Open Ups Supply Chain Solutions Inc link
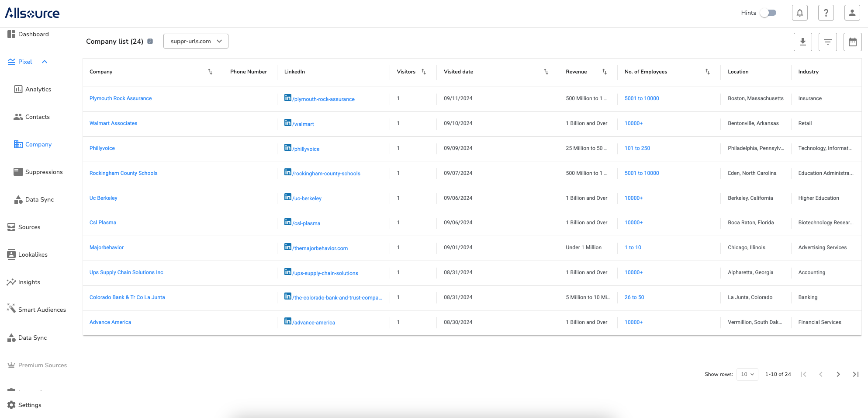Viewport: 868px width, 418px height. tap(126, 272)
